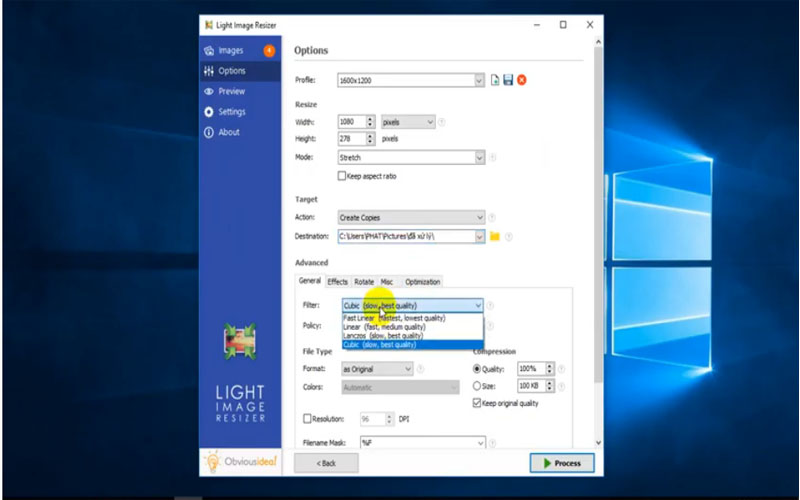Click scrollbar down arrow in options panel
The width and height of the screenshot is (800, 500).
tap(598, 443)
